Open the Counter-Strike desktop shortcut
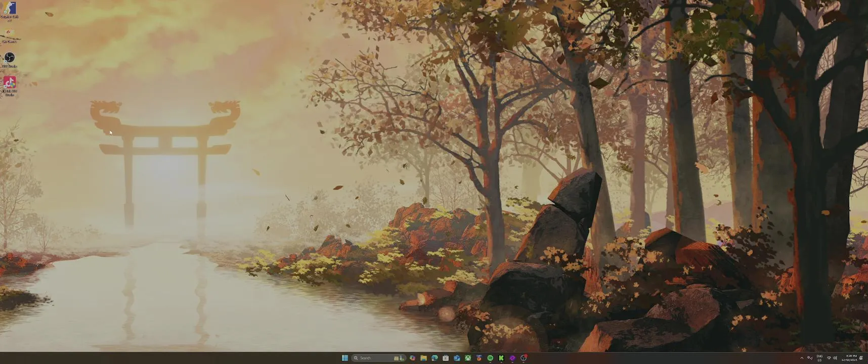Image resolution: width=868 pixels, height=364 pixels. [10, 11]
